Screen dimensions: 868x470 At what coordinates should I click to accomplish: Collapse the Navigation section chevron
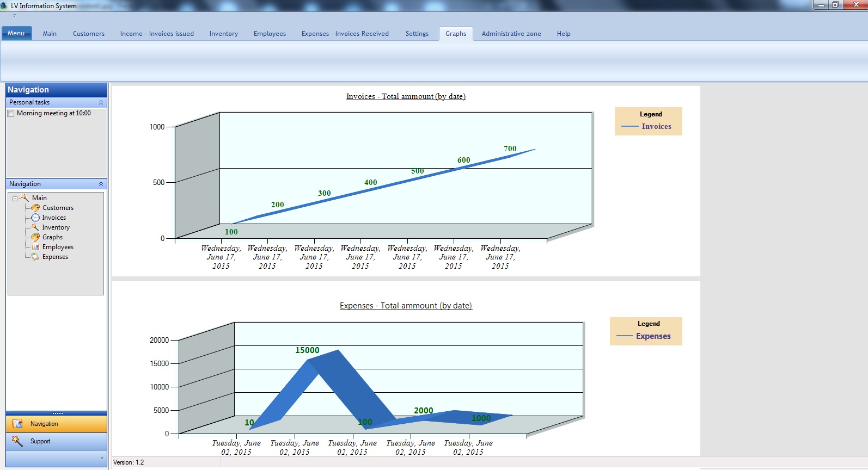[x=101, y=184]
